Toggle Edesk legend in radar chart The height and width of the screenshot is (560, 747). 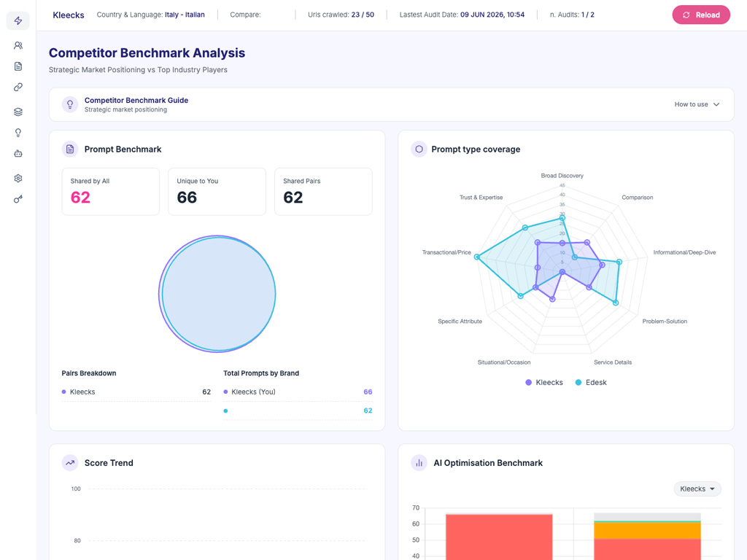[x=591, y=382]
